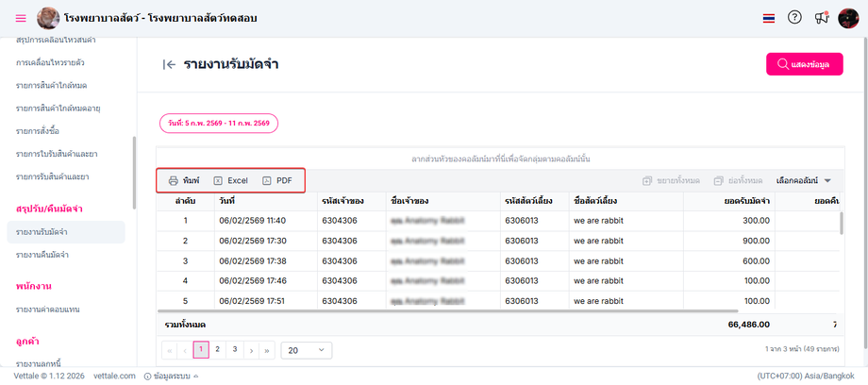Click ขยายทั้งหมด expand all button
The height and width of the screenshot is (385, 868).
coord(671,180)
